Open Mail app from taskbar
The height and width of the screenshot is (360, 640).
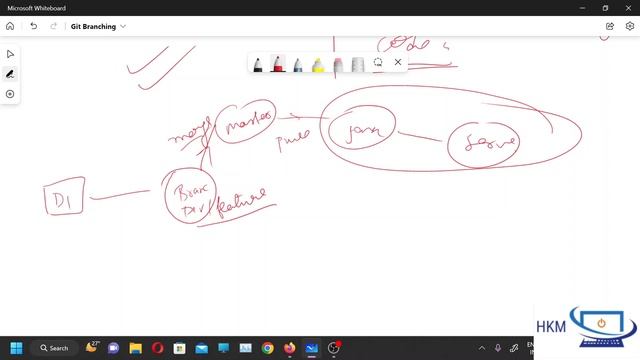(202, 348)
